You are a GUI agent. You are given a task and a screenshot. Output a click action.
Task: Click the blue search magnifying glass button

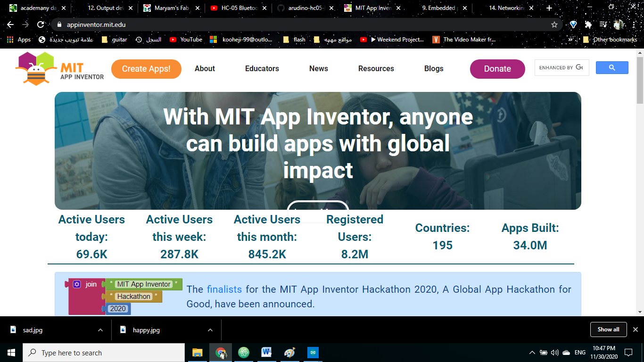(612, 67)
